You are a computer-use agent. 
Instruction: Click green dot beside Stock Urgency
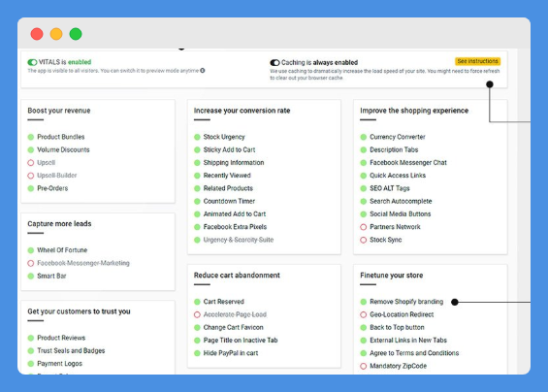197,137
